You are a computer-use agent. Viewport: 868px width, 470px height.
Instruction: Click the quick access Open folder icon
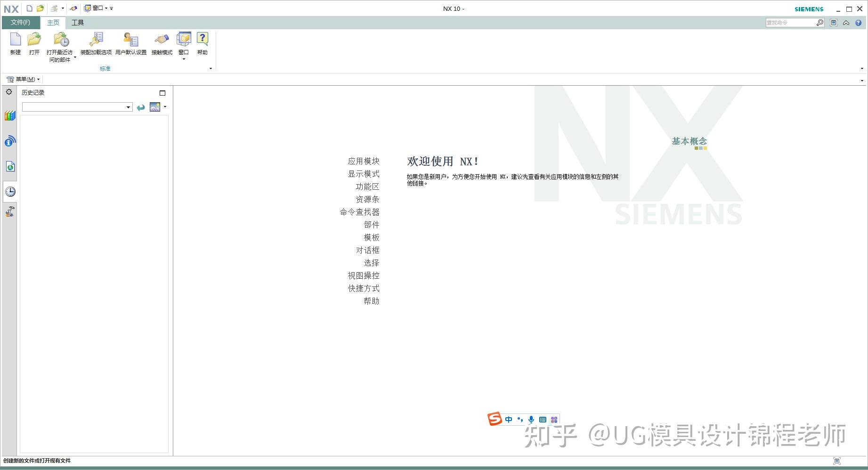41,8
